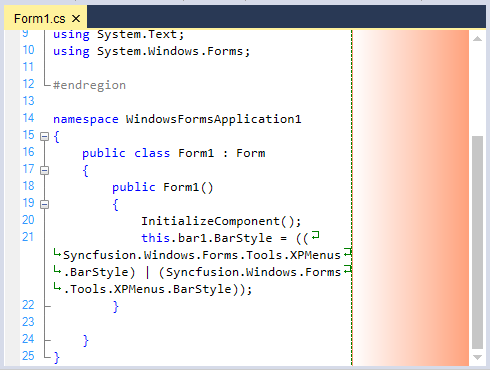This screenshot has width=490, height=370.
Task: Click the word-wrap arrow after '(('
Action: click(315, 236)
